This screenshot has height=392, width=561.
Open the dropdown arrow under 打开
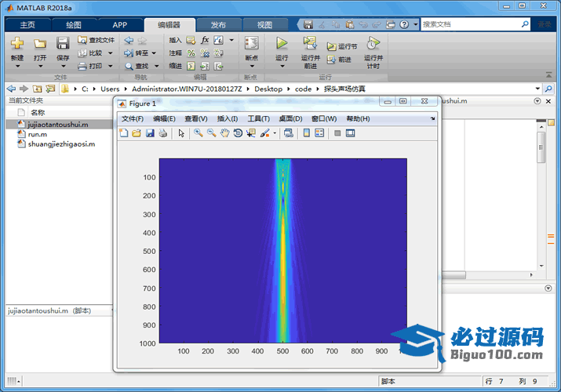pos(40,66)
